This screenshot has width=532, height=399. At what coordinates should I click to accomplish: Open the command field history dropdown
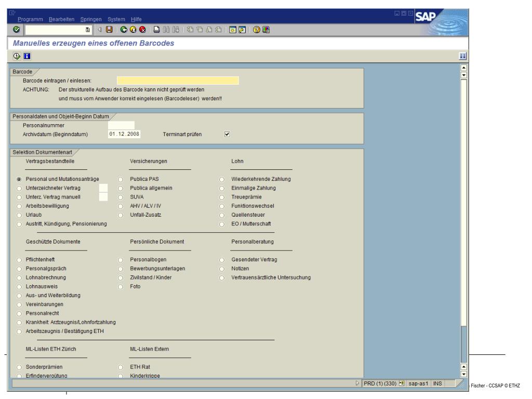point(87,30)
